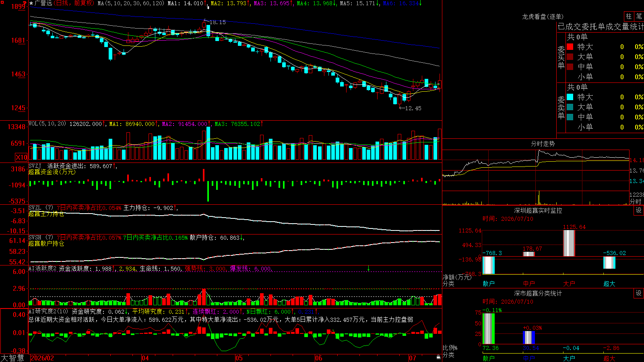The width and height of the screenshot is (644, 362).
Task: Click the green 72.36 散户 ratio bar
Action: click(489, 329)
